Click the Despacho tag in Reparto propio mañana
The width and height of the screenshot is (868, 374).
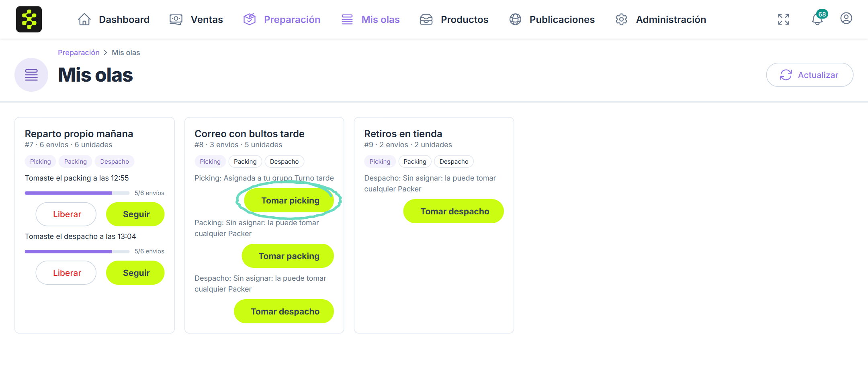(115, 162)
